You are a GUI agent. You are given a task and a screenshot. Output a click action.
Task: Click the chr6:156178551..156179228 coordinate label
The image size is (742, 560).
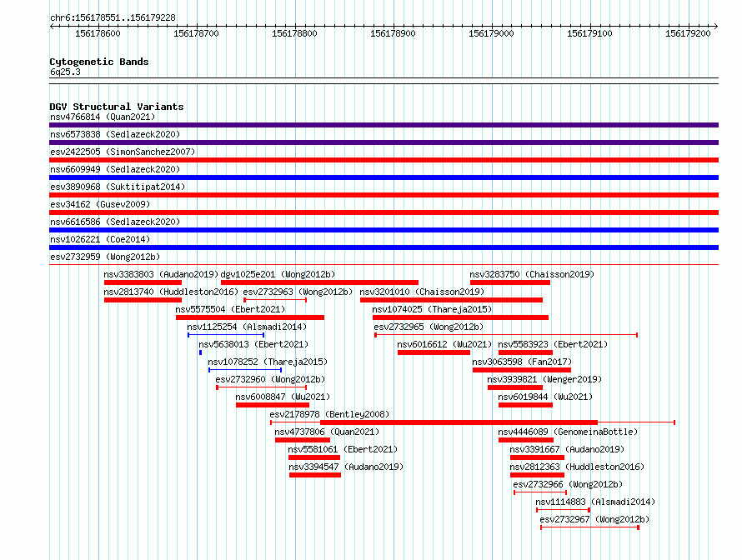point(113,17)
